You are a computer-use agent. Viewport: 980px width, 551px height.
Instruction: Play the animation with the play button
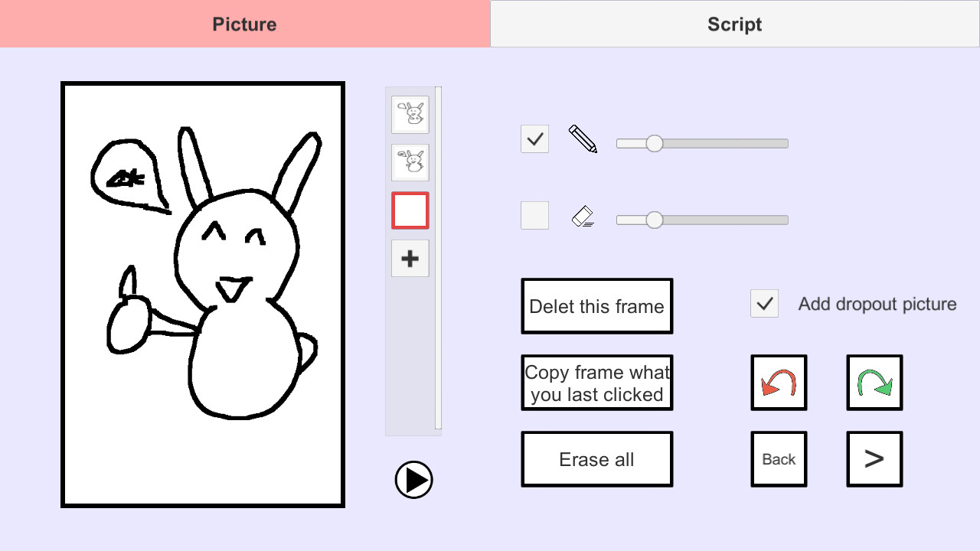pyautogui.click(x=413, y=480)
